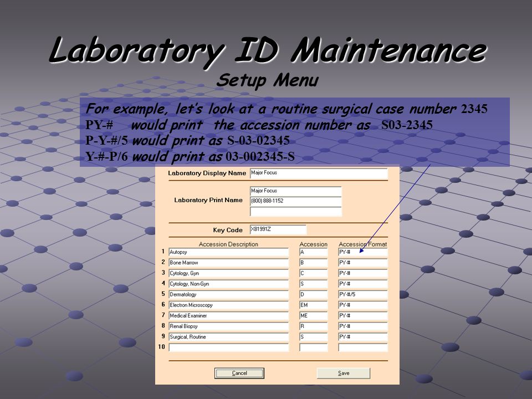The image size is (532, 399).
Task: Select Bone Marrow accession code field B
Action: [x=314, y=263]
